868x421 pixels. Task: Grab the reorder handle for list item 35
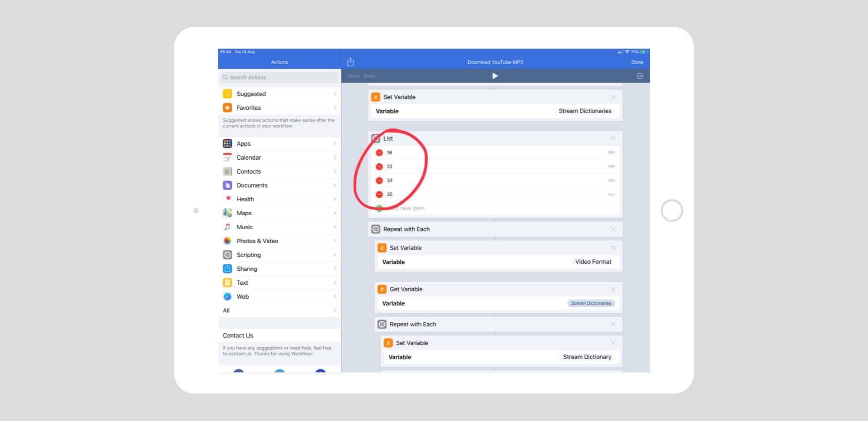pyautogui.click(x=612, y=194)
